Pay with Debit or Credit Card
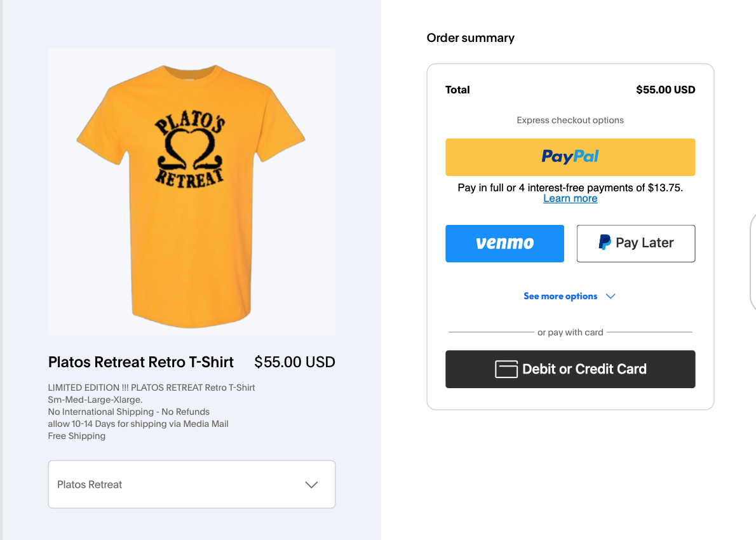The width and height of the screenshot is (756, 540). [570, 369]
